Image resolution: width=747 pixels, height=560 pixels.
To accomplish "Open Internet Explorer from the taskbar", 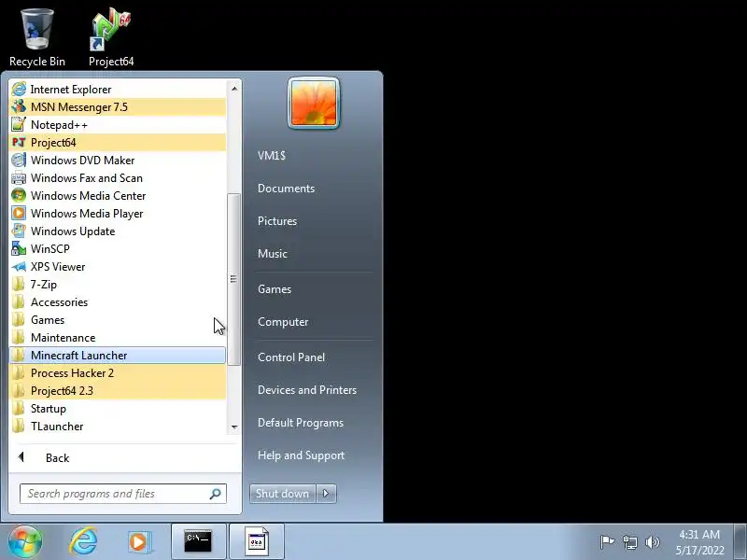I will tap(83, 541).
